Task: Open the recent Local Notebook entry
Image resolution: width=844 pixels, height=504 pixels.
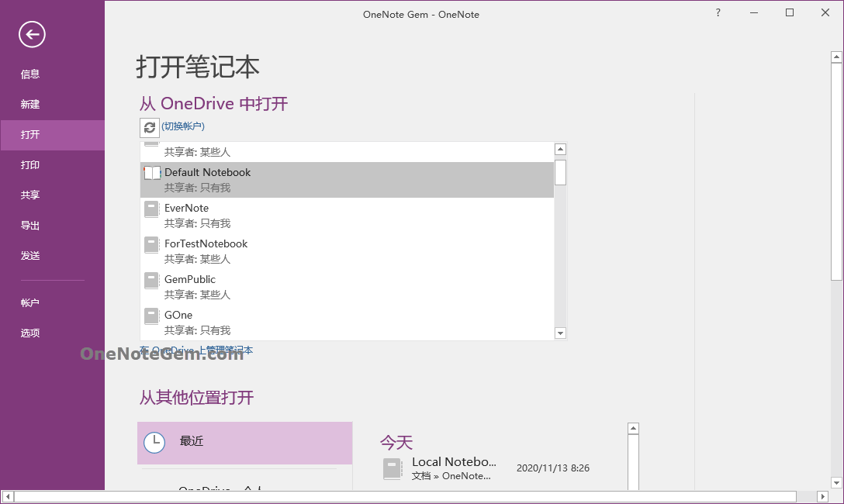Action: coord(487,468)
